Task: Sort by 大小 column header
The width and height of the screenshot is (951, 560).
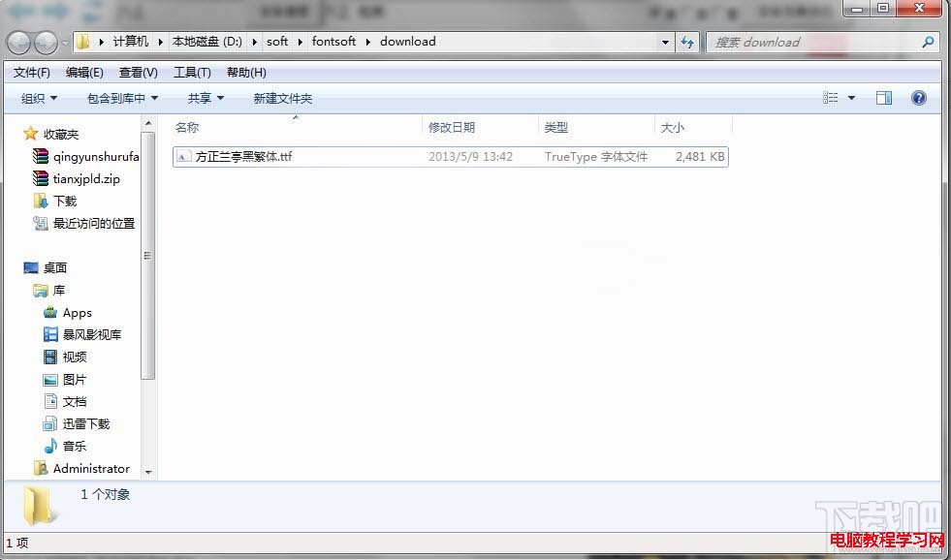Action: pyautogui.click(x=672, y=128)
